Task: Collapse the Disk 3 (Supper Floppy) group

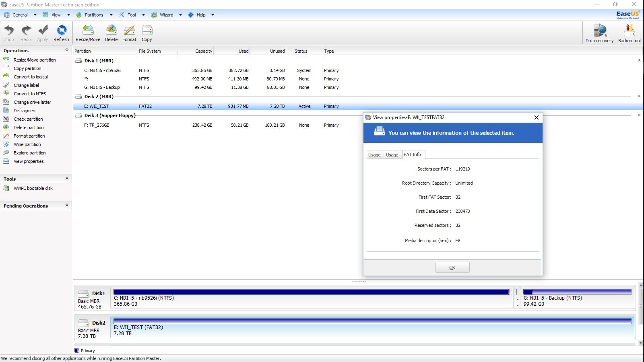Action: click(x=639, y=115)
